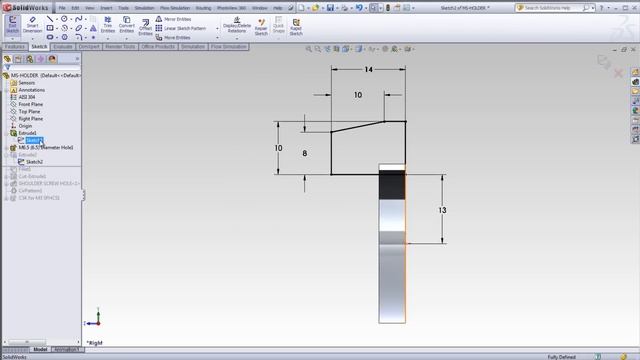Image resolution: width=640 pixels, height=360 pixels.
Task: Click the Convert Entities tool
Action: (127, 24)
